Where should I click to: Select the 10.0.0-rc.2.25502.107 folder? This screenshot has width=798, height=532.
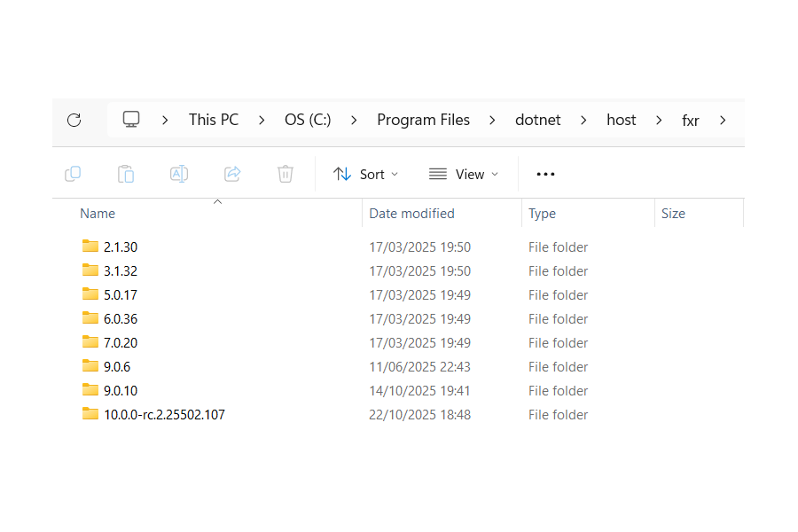point(165,414)
